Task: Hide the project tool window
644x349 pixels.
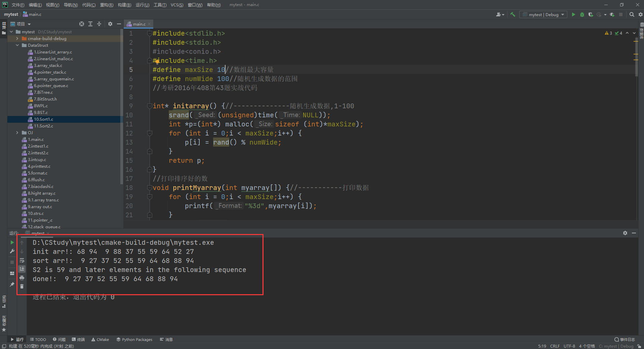Action: tap(119, 24)
